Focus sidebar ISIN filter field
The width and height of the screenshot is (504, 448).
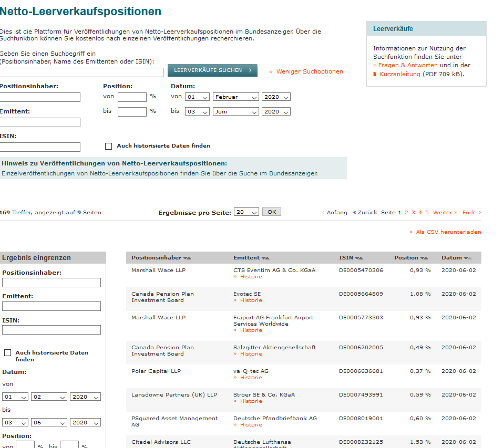click(x=52, y=330)
